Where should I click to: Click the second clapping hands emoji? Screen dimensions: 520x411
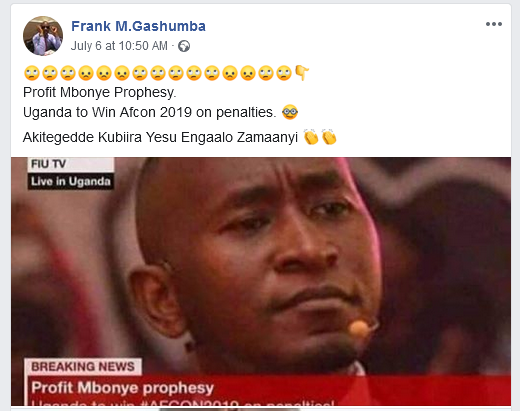point(329,137)
